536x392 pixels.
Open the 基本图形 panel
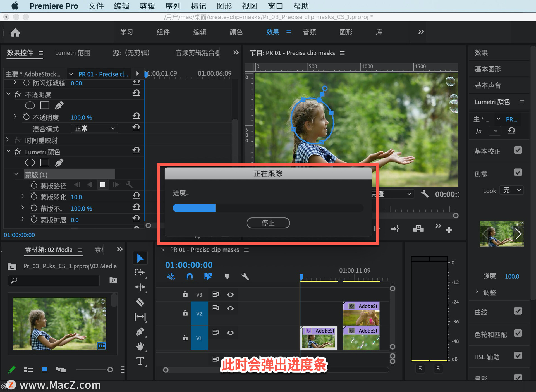click(x=488, y=69)
